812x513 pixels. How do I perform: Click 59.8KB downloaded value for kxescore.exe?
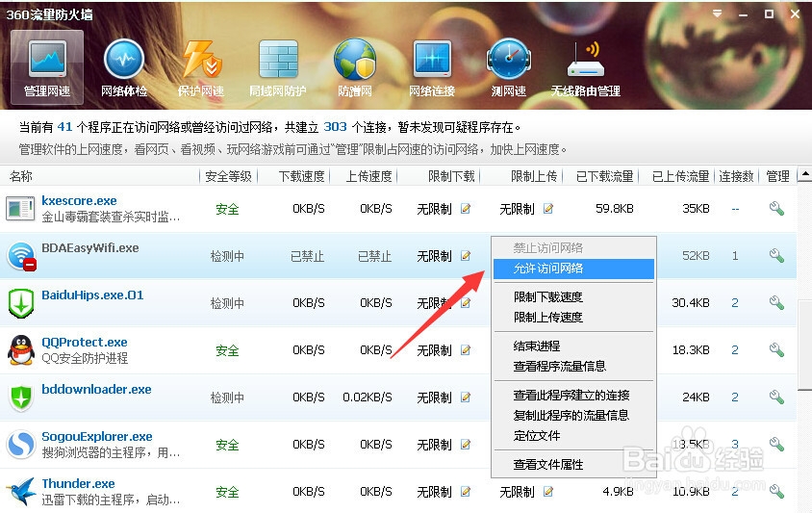point(614,208)
